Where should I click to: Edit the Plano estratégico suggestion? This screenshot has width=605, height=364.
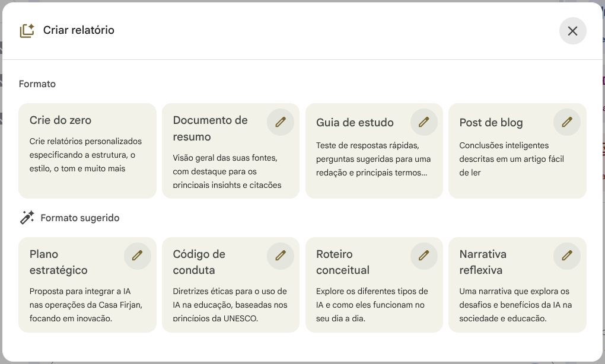tap(137, 256)
